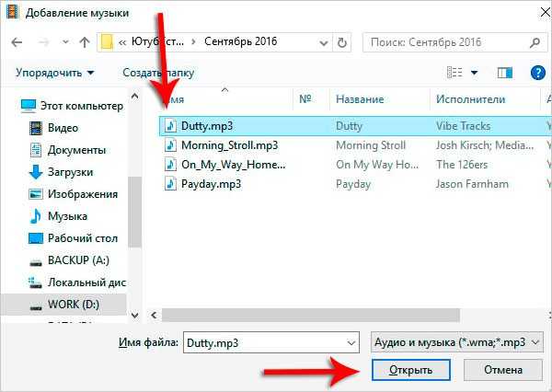
Task: Select the Dutty.mp3 file
Action: [355, 126]
